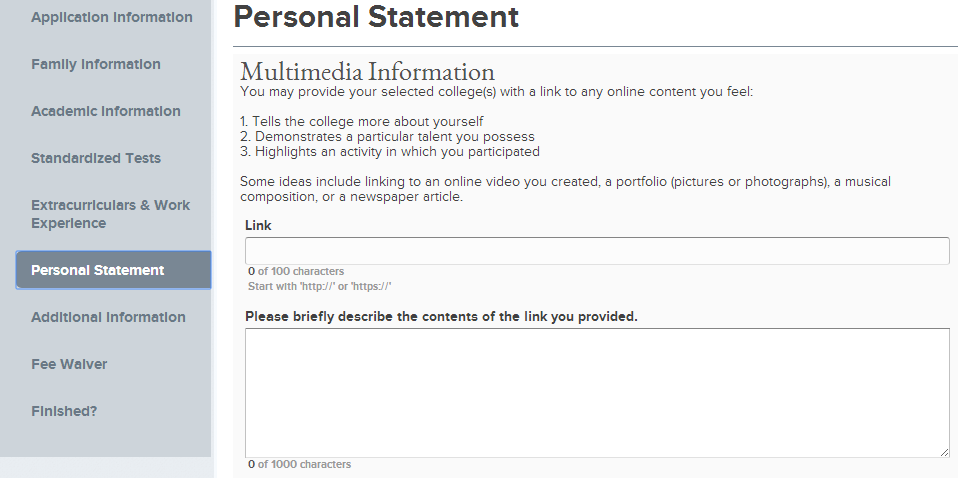Go to Family Information page
The height and width of the screenshot is (478, 958).
(x=96, y=64)
